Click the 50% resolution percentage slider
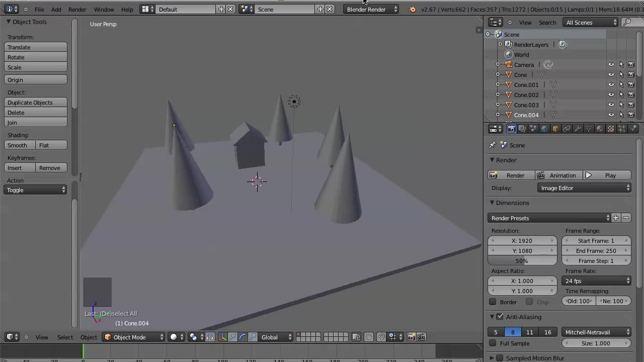 click(x=522, y=260)
